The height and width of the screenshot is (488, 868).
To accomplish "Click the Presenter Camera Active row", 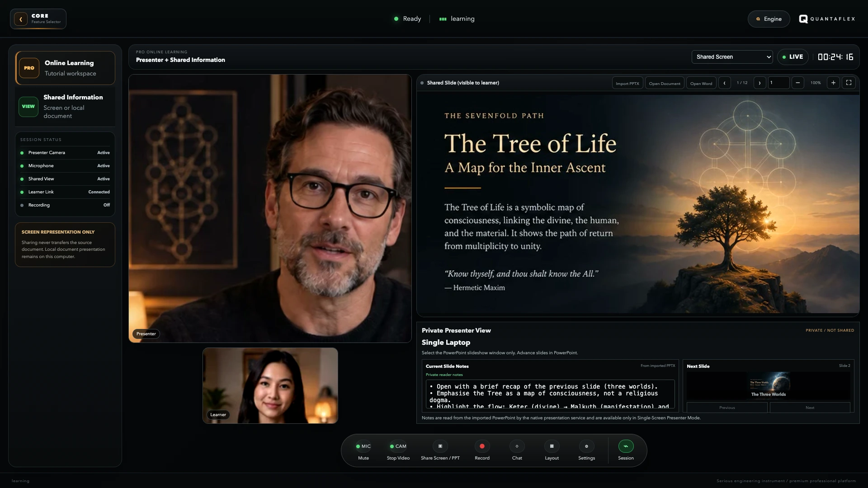I will tap(65, 153).
